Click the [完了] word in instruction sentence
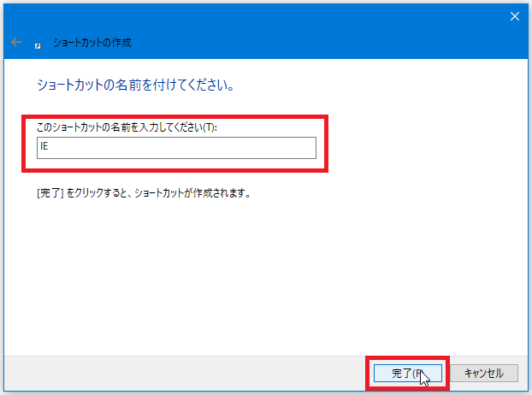 47,193
